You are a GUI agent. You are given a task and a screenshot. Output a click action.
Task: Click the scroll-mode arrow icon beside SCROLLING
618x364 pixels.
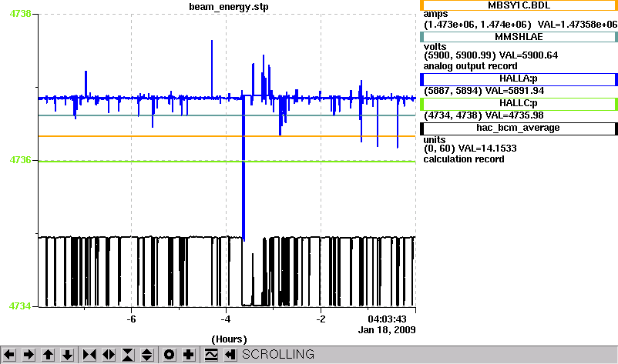(230, 355)
